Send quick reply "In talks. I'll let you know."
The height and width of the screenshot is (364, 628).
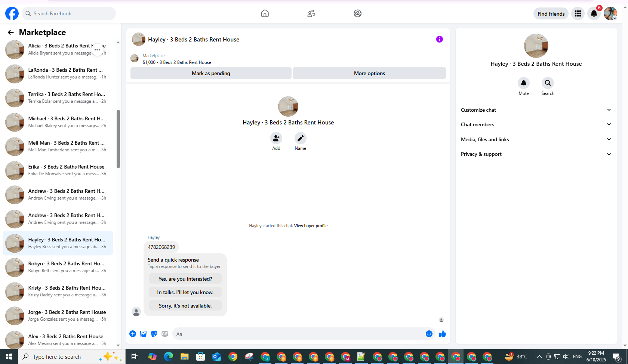pyautogui.click(x=185, y=292)
